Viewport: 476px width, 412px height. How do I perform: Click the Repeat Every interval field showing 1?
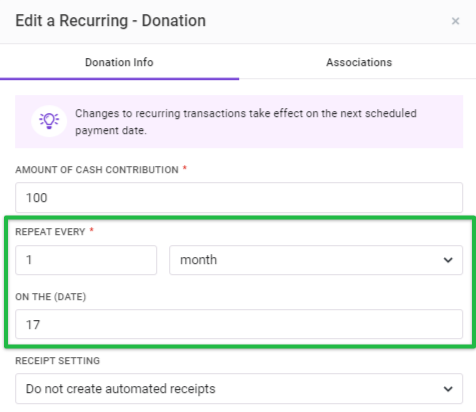[x=86, y=260]
